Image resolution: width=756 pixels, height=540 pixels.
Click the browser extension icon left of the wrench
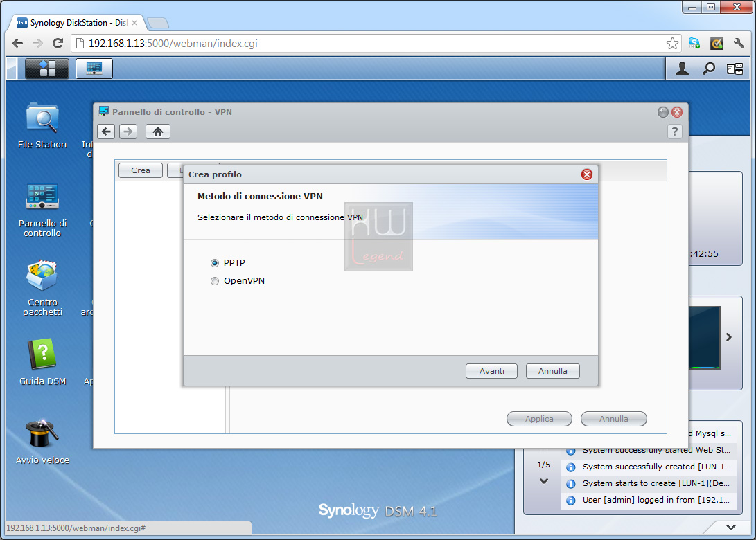tap(717, 44)
